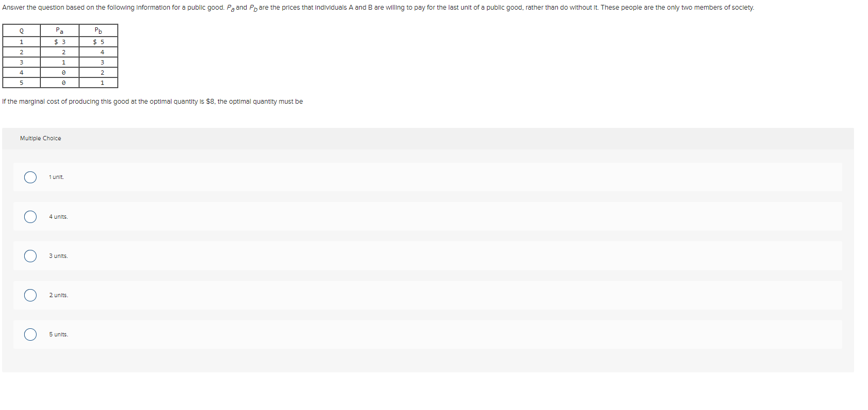
Task: Click the $3 value cell in the table
Action: (x=59, y=41)
